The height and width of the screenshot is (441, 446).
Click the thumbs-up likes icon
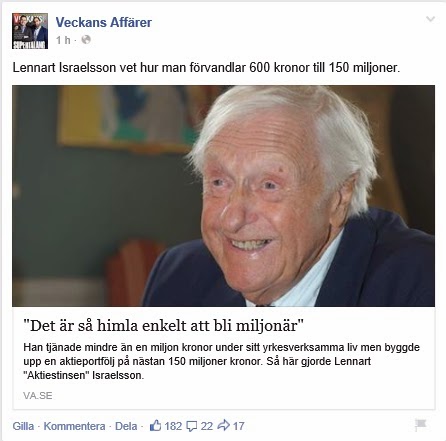(x=155, y=426)
